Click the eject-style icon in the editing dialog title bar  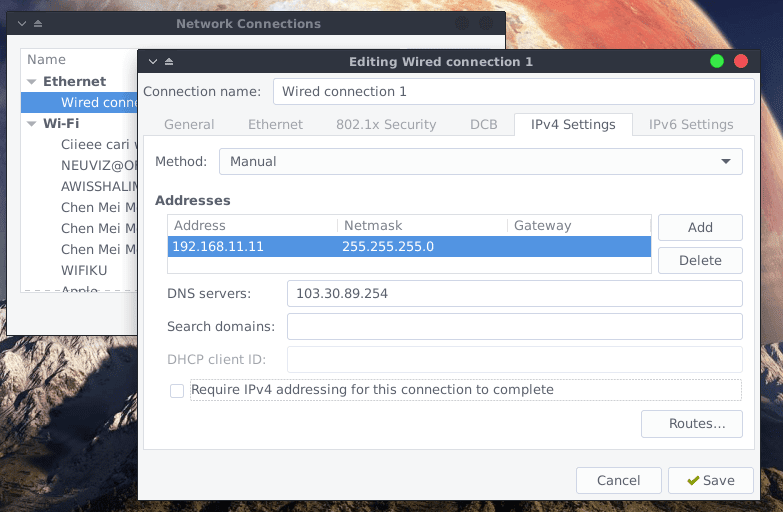coord(169,61)
